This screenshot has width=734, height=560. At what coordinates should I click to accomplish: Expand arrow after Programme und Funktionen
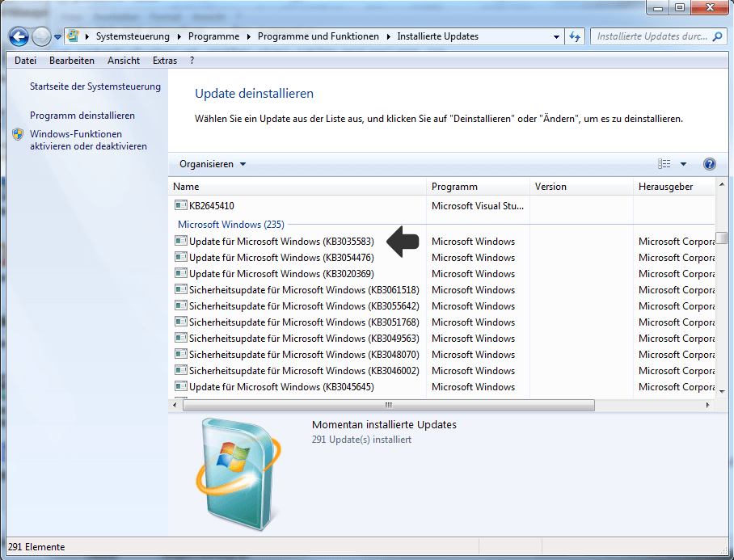[388, 36]
